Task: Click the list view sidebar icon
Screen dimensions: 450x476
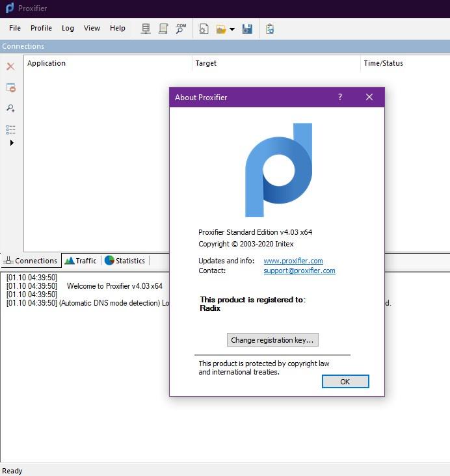Action: (x=10, y=129)
